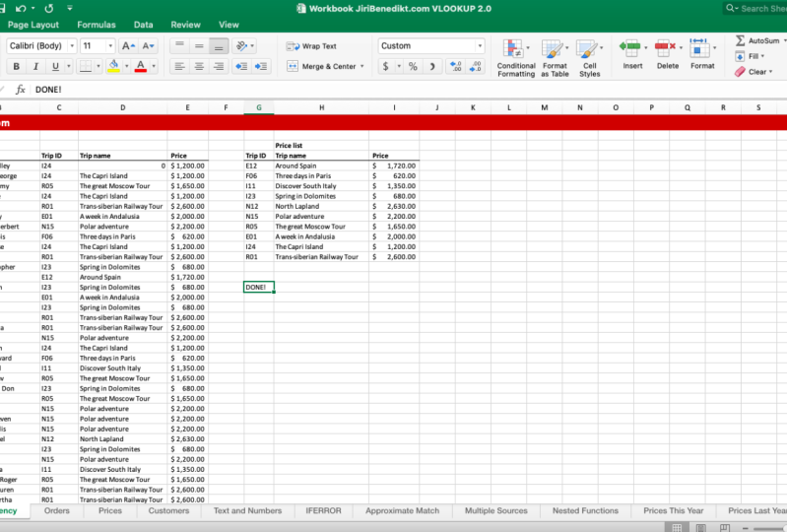The height and width of the screenshot is (532, 787).
Task: Click Wrap Text
Action: 311,46
